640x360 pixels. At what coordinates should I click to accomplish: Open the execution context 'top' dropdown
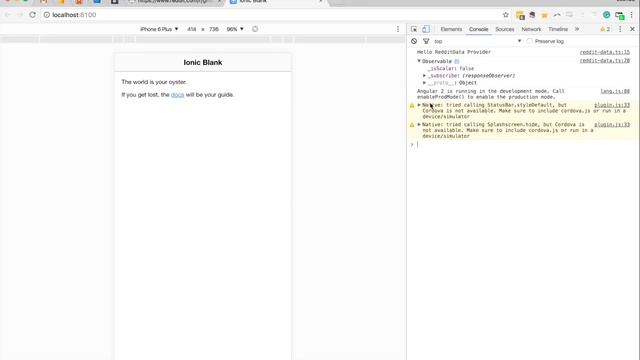click(x=478, y=41)
